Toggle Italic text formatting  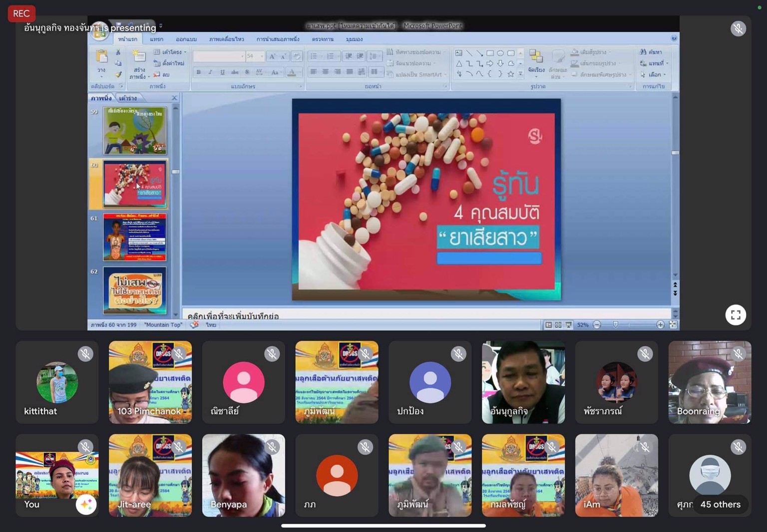point(210,72)
